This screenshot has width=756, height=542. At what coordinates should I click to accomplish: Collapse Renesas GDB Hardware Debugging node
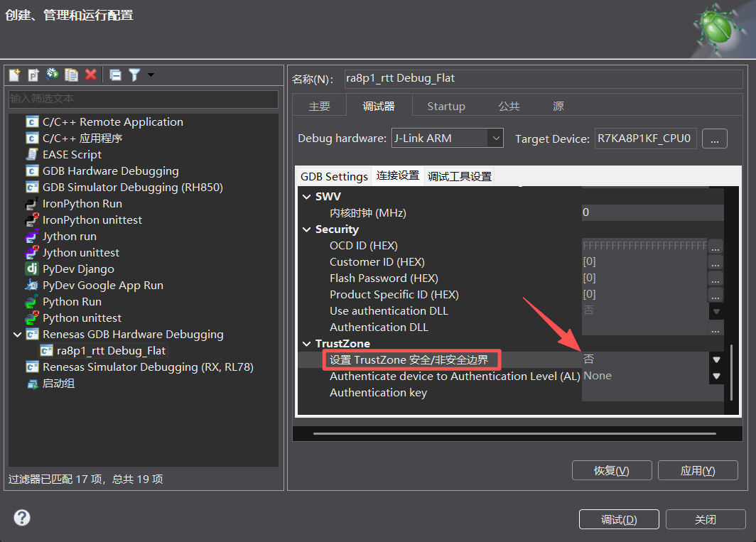pyautogui.click(x=17, y=335)
